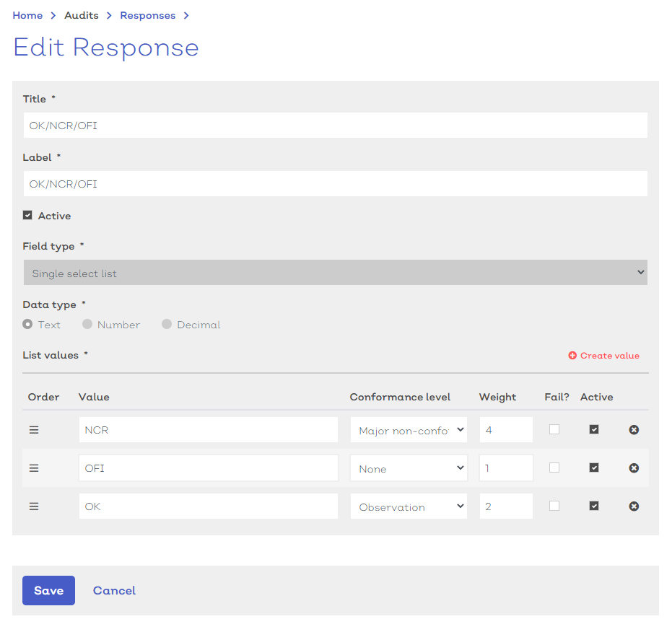Open the conformance level dropdown for NCR
The height and width of the screenshot is (632, 672).
coord(409,430)
